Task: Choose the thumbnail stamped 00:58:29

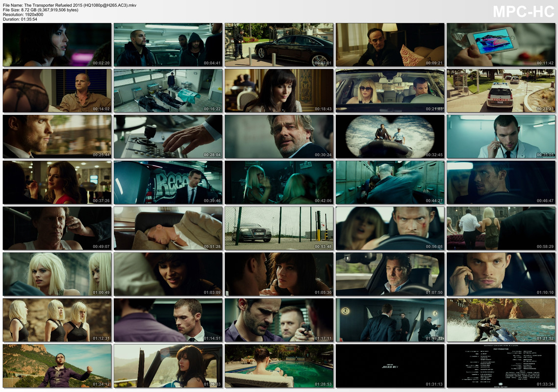Action: (501, 228)
